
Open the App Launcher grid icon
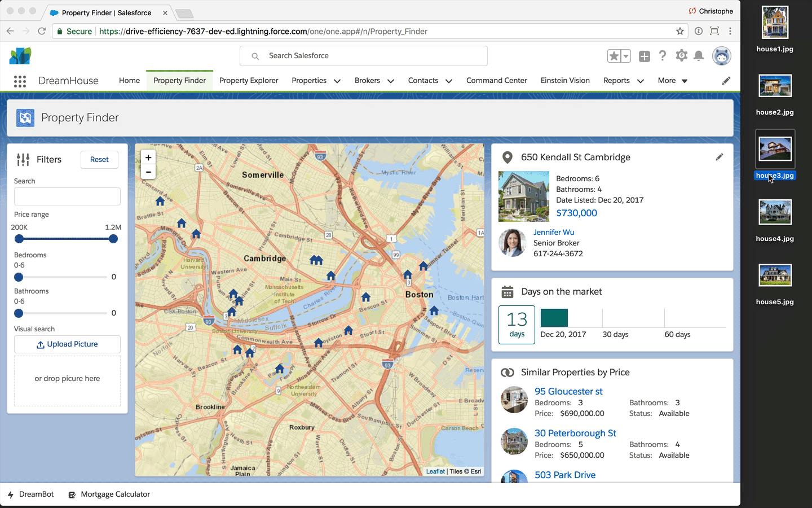[x=20, y=81]
